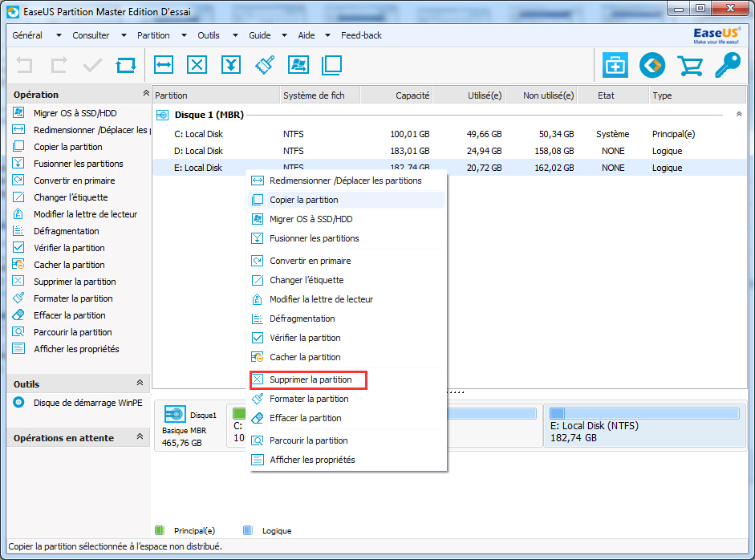Viewport: 755px width, 560px height.
Task: Select the Merge partitions toolbar icon
Action: [231, 65]
